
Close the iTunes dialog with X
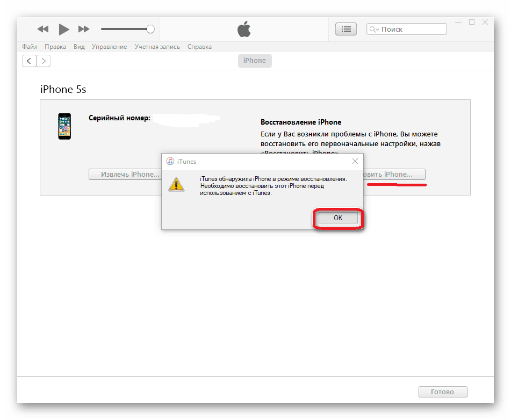point(355,161)
